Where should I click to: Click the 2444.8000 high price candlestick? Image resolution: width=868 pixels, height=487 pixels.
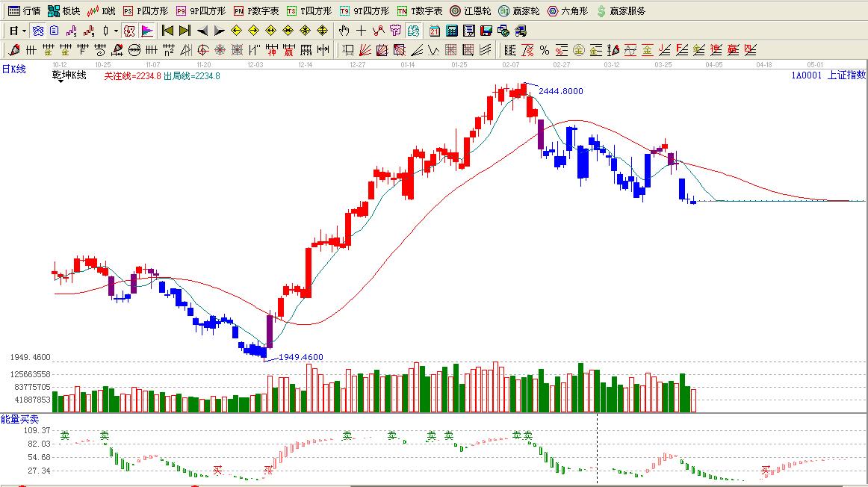point(523,89)
